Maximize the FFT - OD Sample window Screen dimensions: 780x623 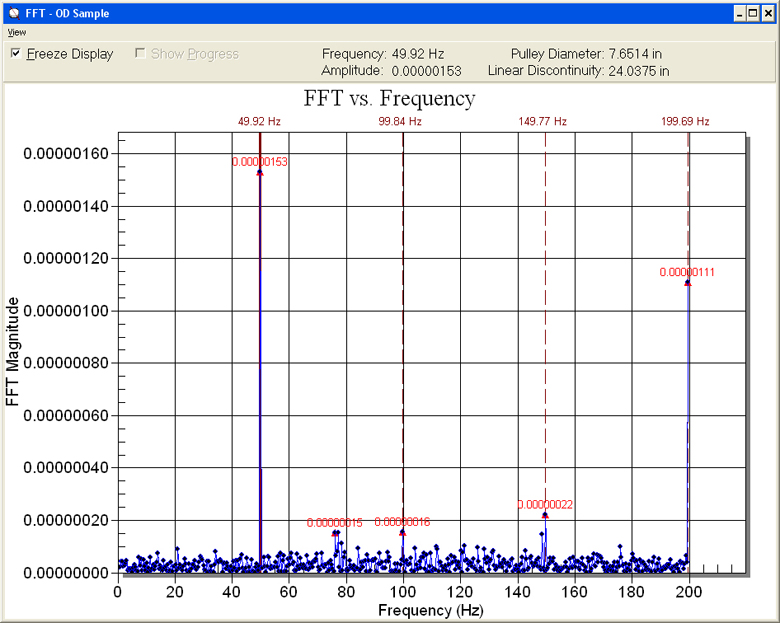(x=752, y=13)
